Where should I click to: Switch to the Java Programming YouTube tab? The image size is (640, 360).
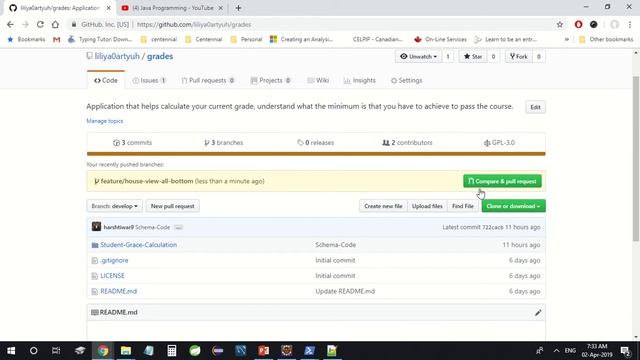click(173, 8)
